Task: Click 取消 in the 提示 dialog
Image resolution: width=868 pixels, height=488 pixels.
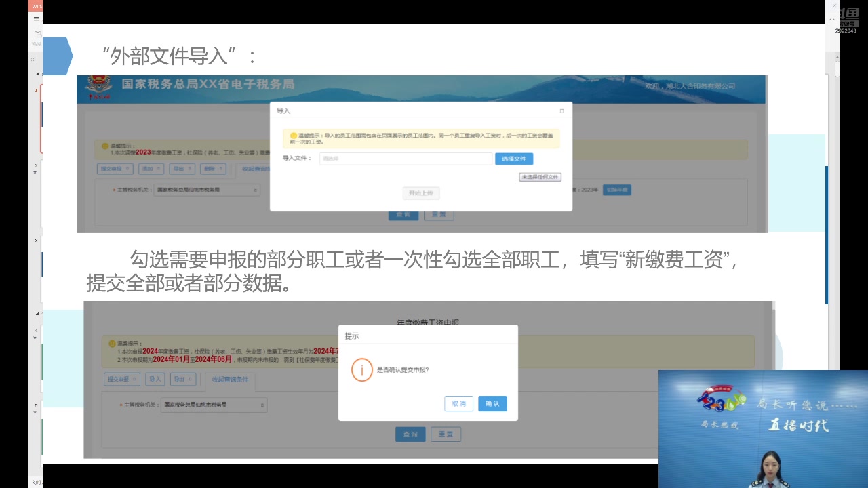Action: click(458, 403)
